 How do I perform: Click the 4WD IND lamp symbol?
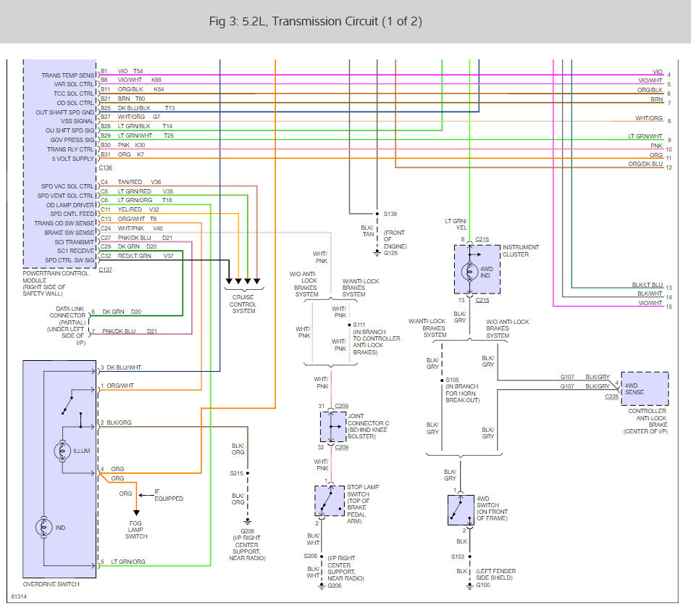tap(469, 272)
